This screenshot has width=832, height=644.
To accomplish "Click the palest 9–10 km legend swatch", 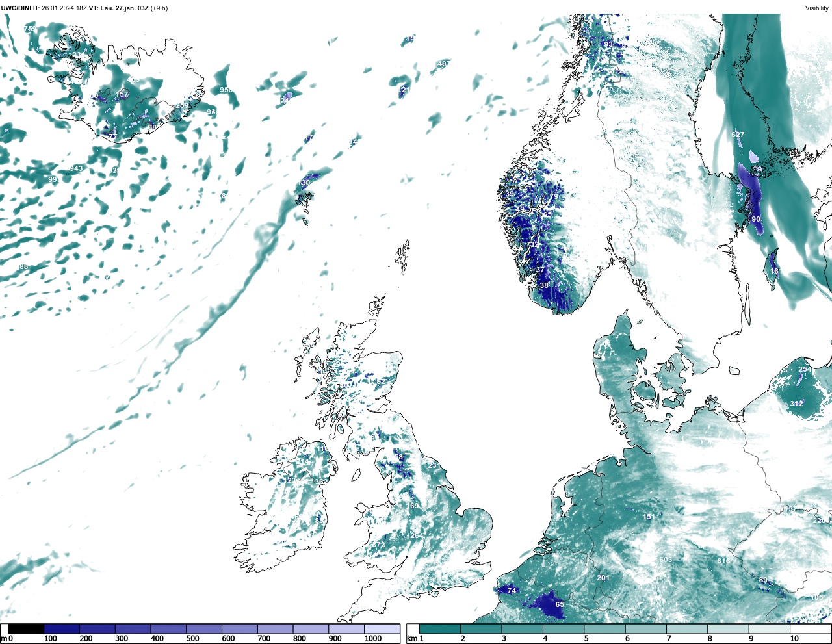I will point(769,629).
